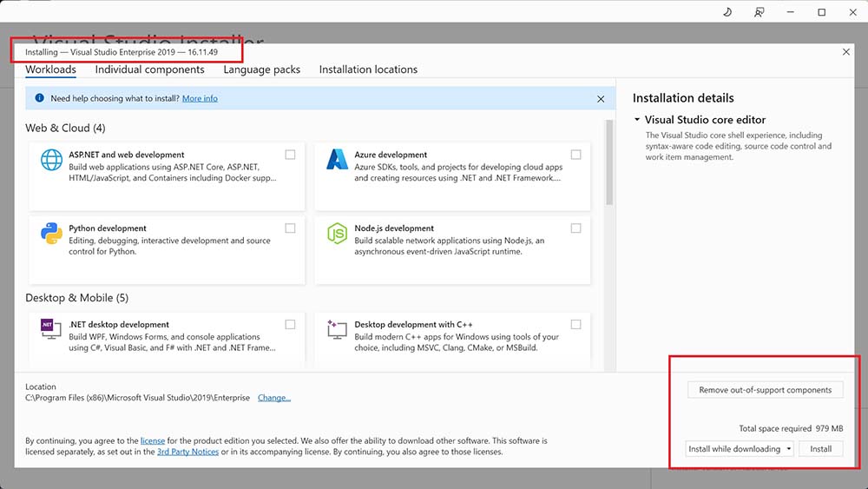Switch to the Workloads tab
This screenshot has width=868, height=489.
(x=51, y=69)
